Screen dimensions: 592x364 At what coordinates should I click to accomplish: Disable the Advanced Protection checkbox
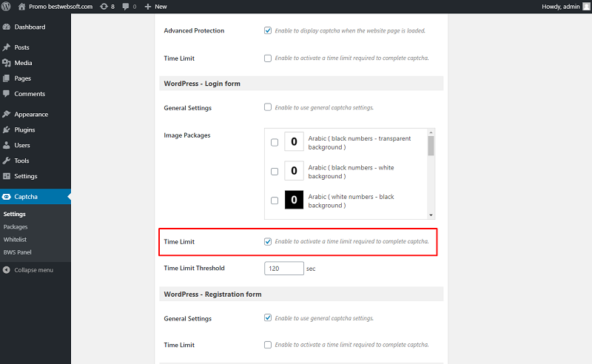268,30
